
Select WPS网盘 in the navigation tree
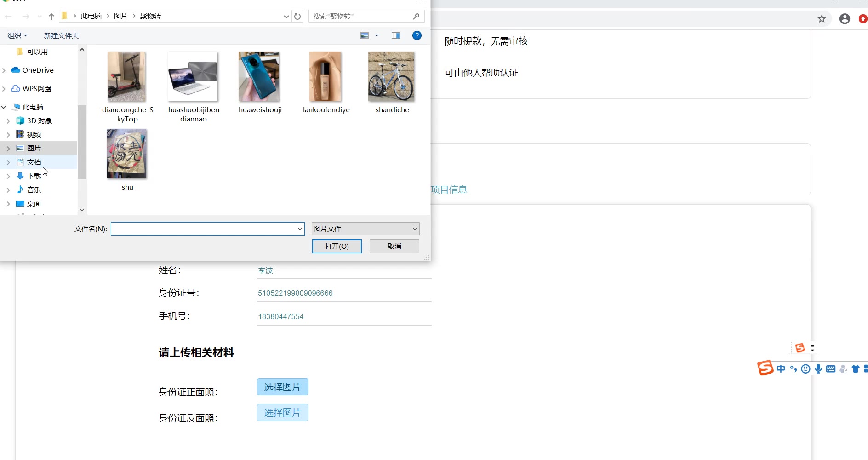32,89
